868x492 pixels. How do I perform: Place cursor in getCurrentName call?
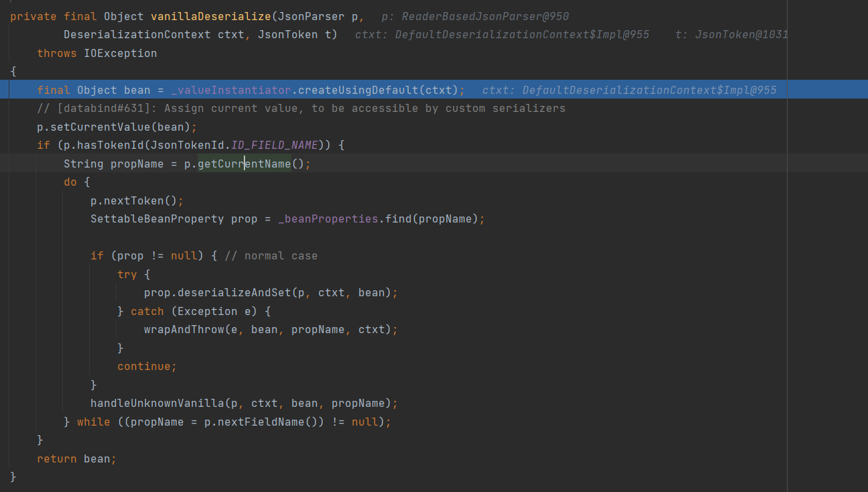pos(244,164)
